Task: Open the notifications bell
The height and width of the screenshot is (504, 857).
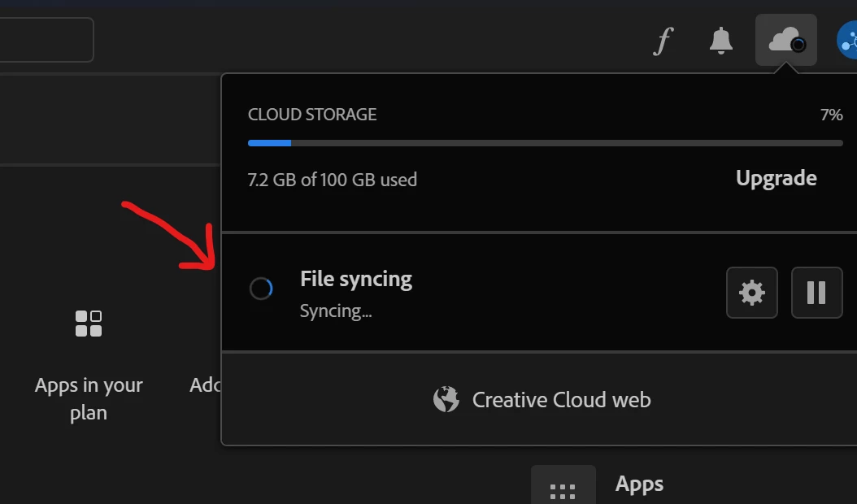Action: click(x=721, y=41)
